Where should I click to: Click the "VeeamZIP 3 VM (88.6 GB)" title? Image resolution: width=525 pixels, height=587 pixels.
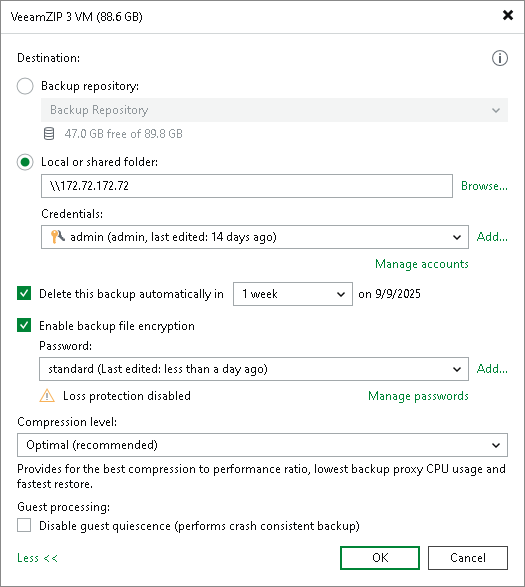click(77, 17)
